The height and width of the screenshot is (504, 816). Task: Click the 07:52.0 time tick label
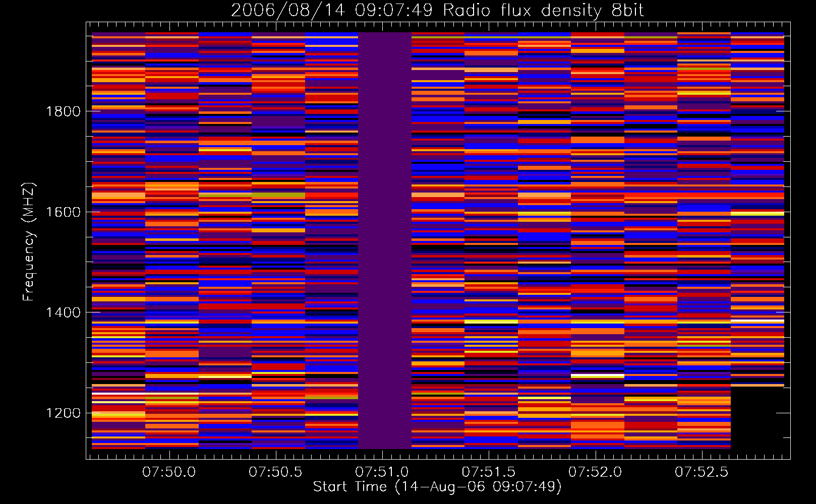(x=595, y=472)
